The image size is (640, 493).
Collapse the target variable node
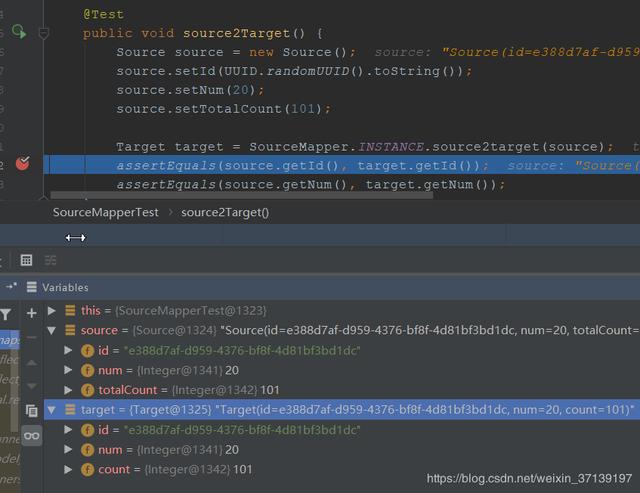[51, 410]
